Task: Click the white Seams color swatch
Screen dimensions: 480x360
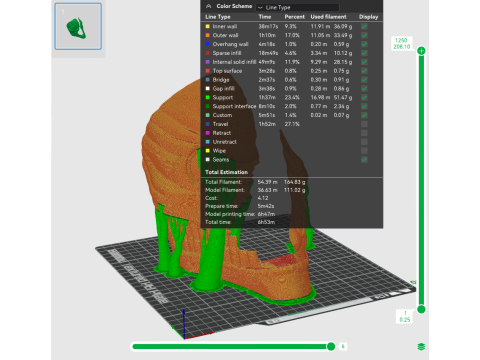Action: click(x=208, y=160)
